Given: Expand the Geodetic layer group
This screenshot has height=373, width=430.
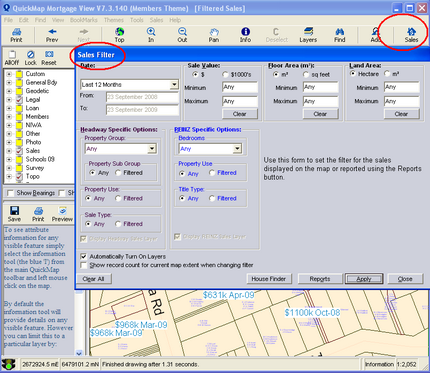Looking at the screenshot, I should click(9, 91).
